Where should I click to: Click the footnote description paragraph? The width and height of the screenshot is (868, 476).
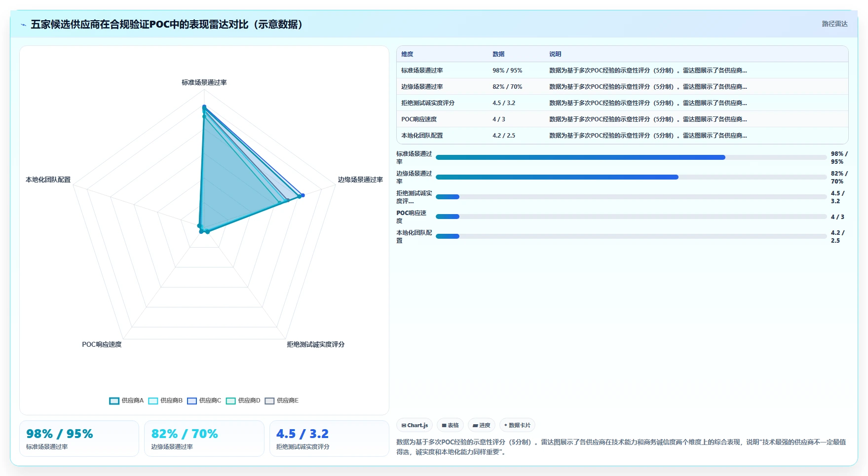click(x=621, y=447)
